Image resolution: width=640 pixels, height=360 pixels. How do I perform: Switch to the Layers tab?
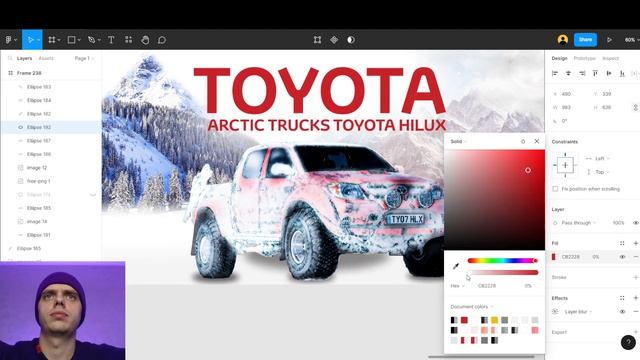(24, 58)
